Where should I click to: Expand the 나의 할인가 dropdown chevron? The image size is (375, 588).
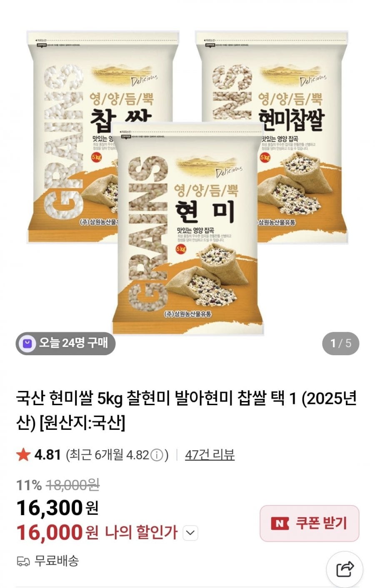[x=190, y=533]
